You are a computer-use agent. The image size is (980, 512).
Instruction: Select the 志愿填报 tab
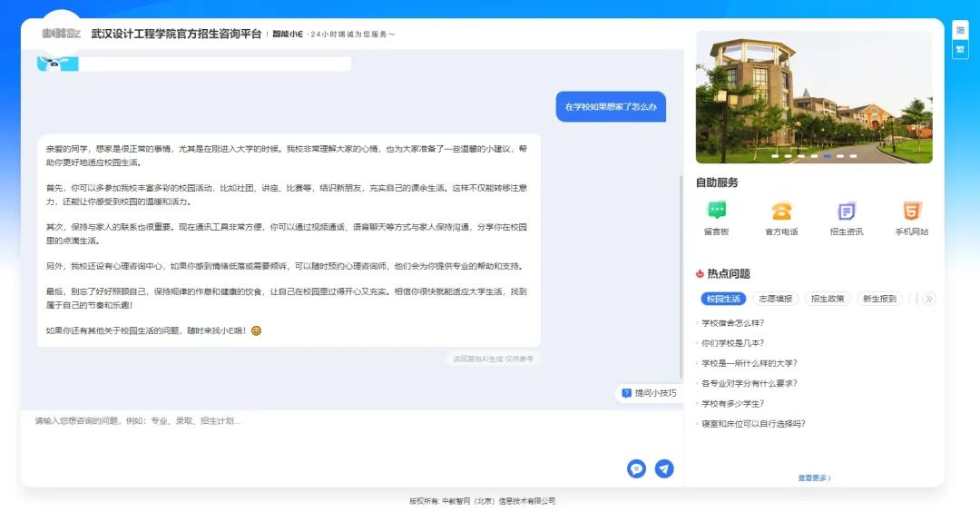click(775, 299)
